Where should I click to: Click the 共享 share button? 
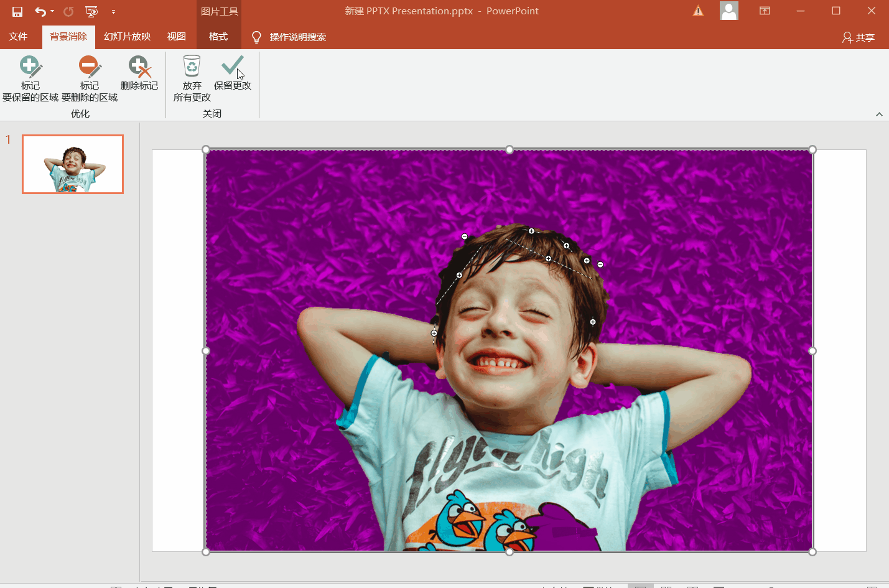(858, 37)
